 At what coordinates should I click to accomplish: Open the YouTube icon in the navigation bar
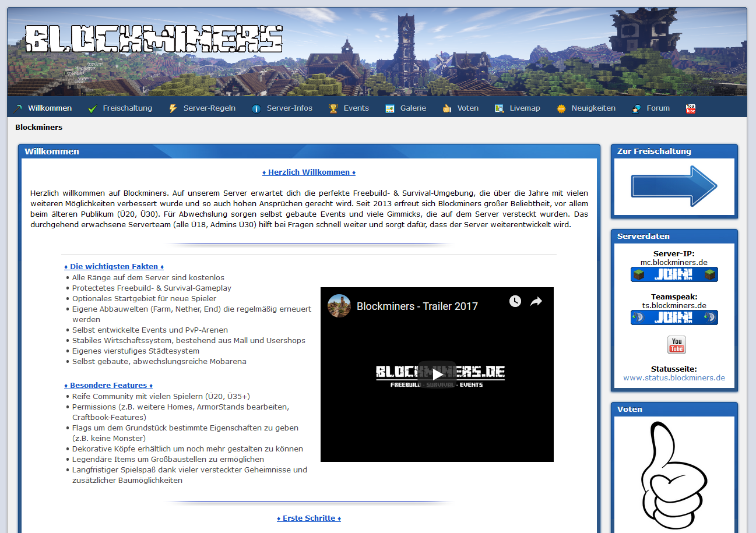pyautogui.click(x=691, y=108)
